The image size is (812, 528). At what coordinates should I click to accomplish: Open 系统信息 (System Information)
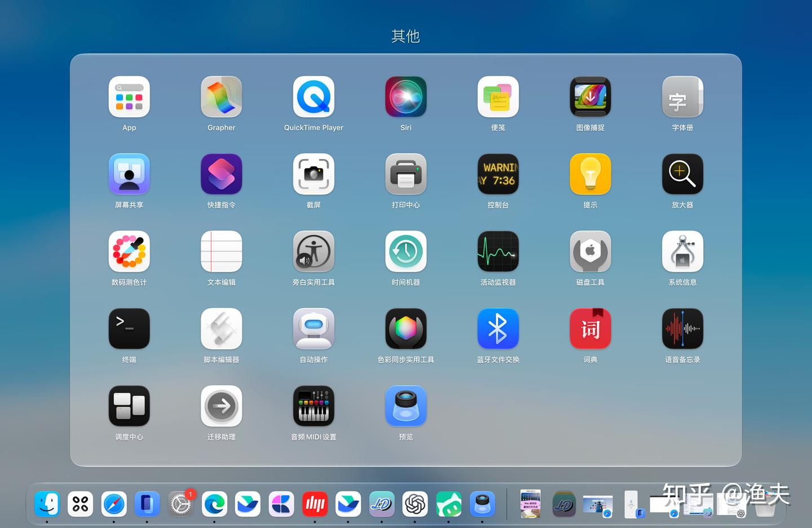point(682,252)
